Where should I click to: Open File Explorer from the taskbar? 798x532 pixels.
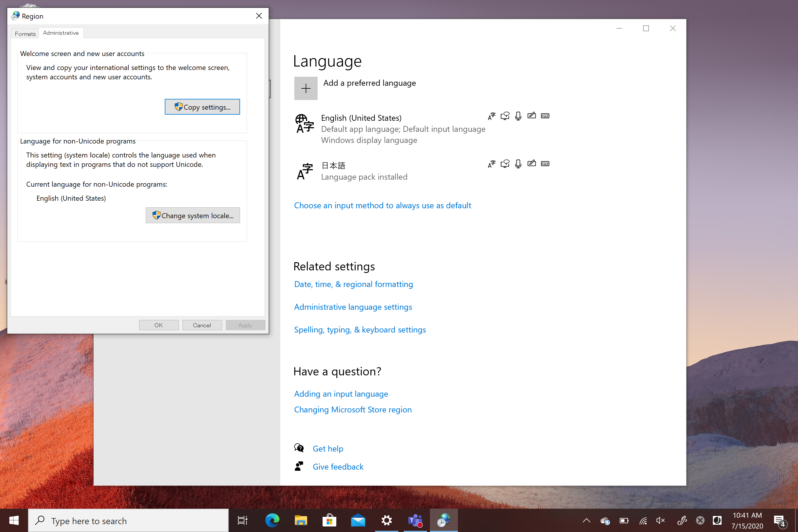pos(301,520)
